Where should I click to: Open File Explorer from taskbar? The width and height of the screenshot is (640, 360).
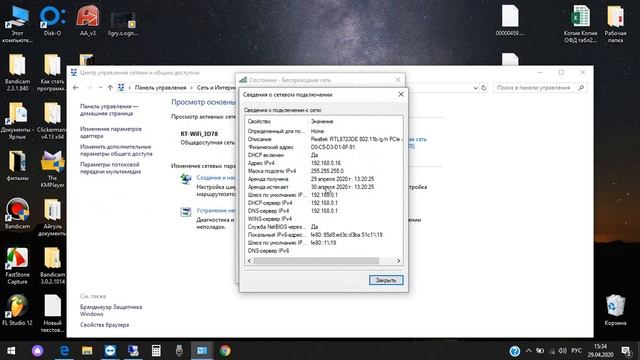click(87, 351)
